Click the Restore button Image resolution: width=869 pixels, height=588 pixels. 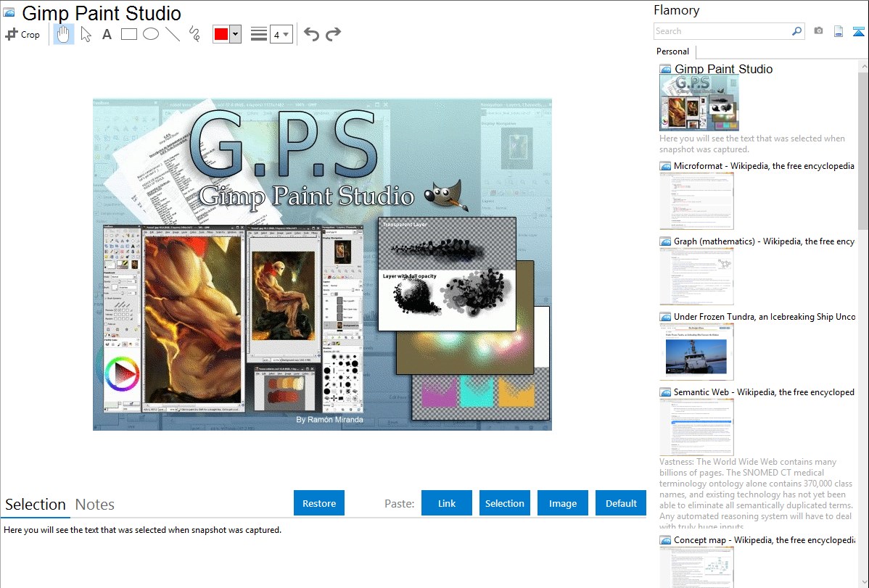click(x=319, y=503)
